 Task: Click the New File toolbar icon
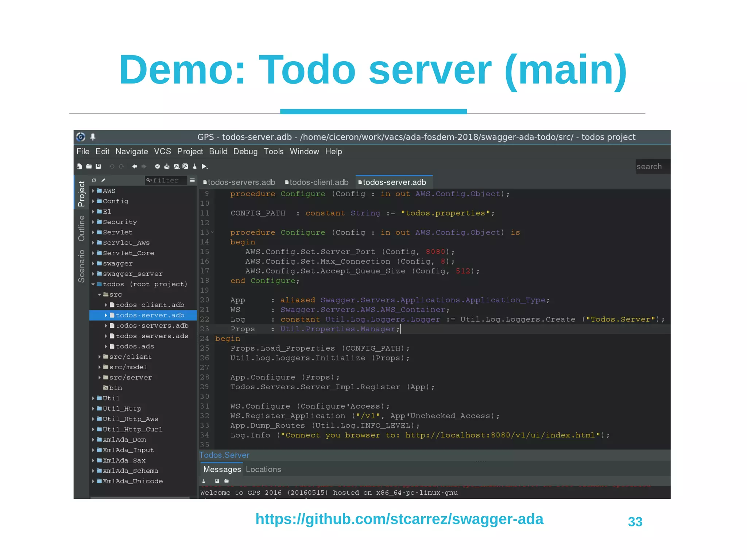click(79, 166)
